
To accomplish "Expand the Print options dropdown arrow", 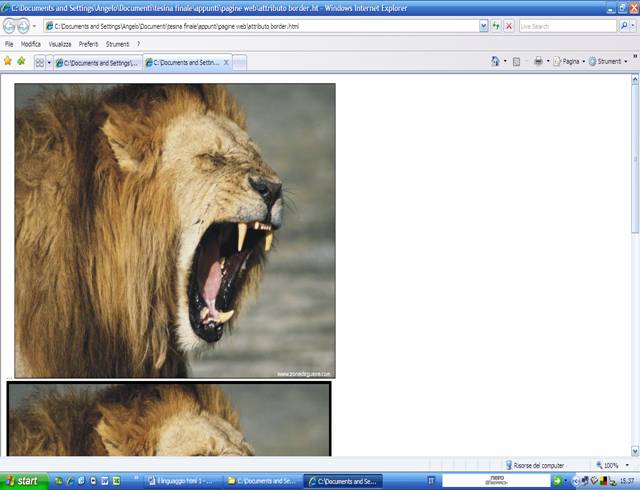I will click(548, 61).
